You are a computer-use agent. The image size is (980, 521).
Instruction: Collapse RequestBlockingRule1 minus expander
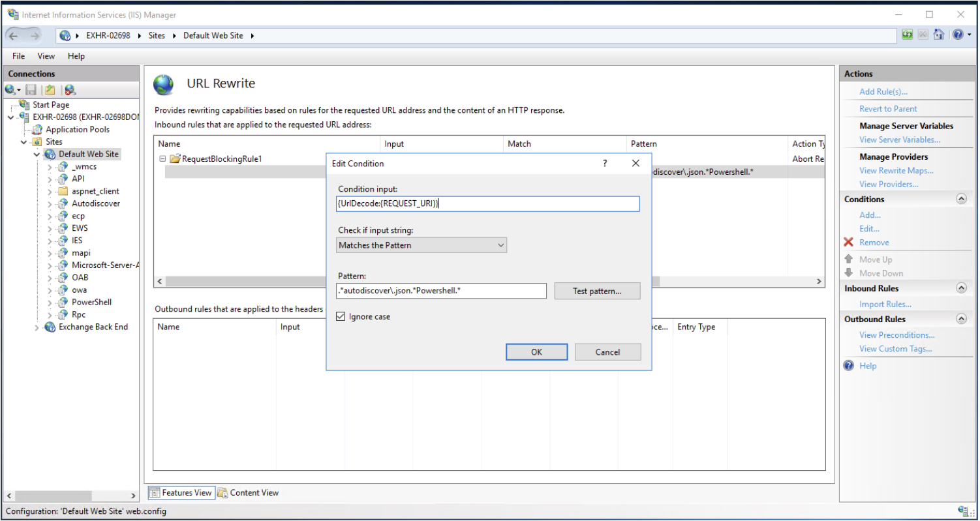pyautogui.click(x=162, y=158)
